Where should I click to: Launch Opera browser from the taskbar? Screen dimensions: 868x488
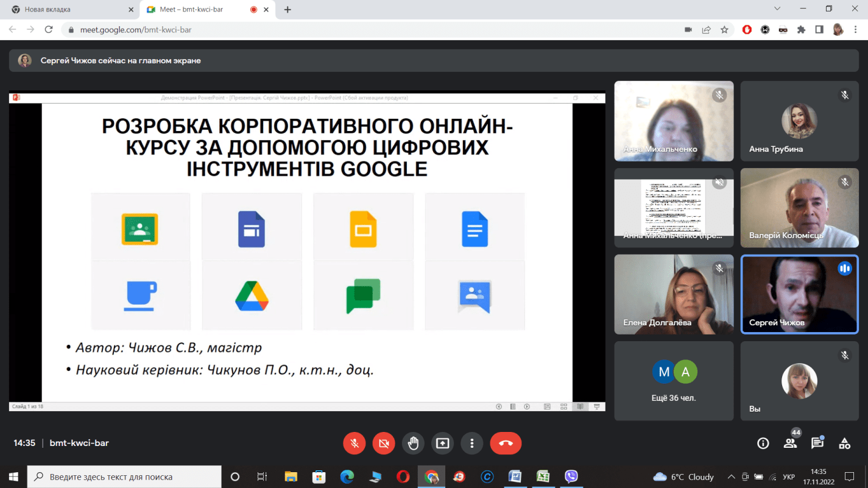click(x=403, y=477)
